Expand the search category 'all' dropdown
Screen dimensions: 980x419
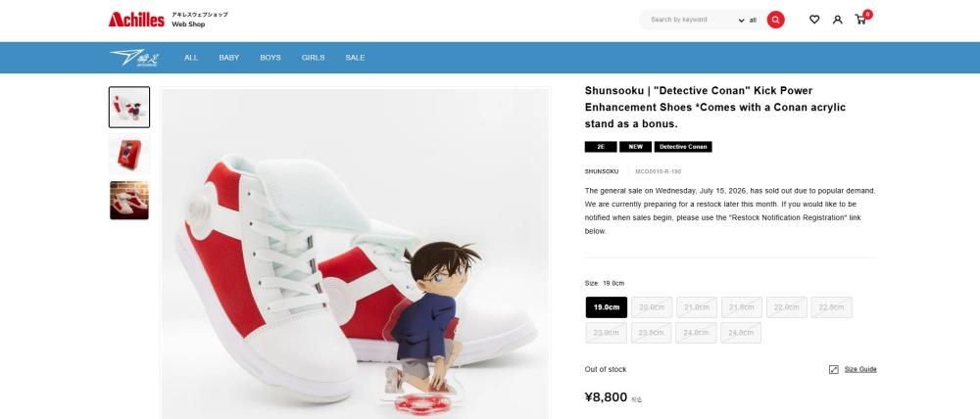[748, 20]
